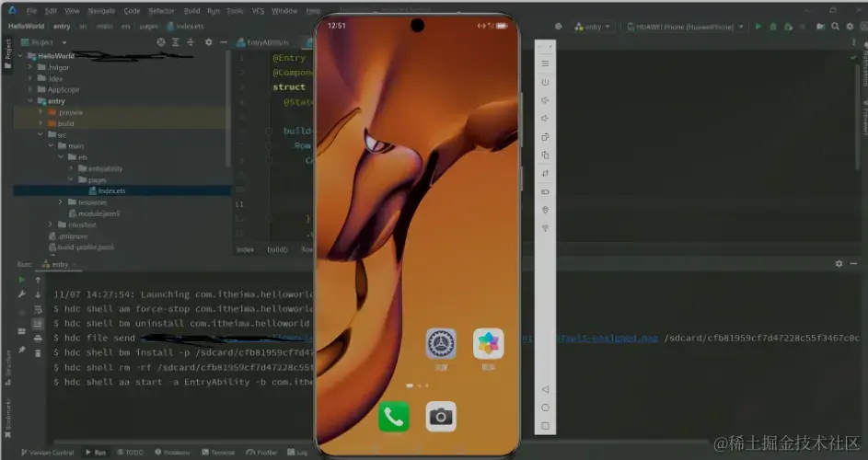
Task: Click emulator recent apps square button
Action: (545, 426)
